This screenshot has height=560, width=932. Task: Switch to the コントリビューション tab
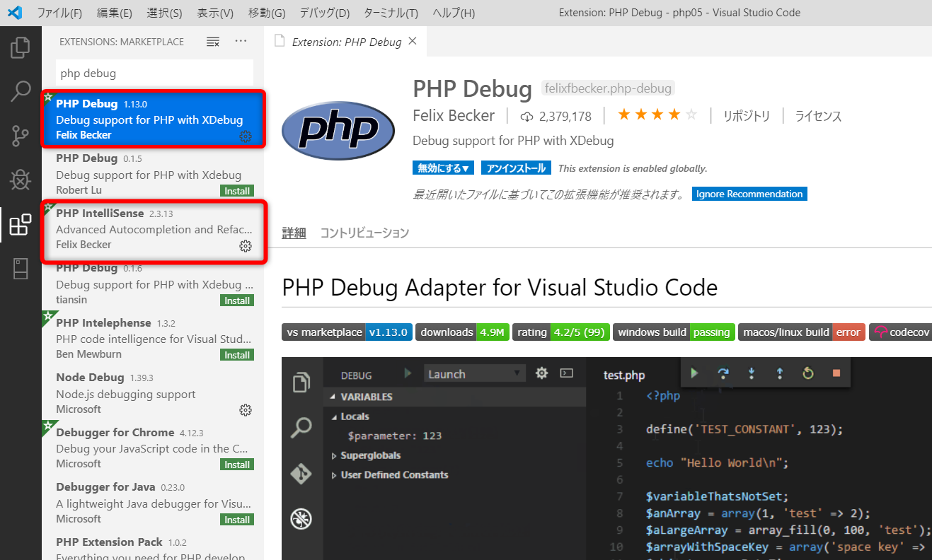(364, 233)
